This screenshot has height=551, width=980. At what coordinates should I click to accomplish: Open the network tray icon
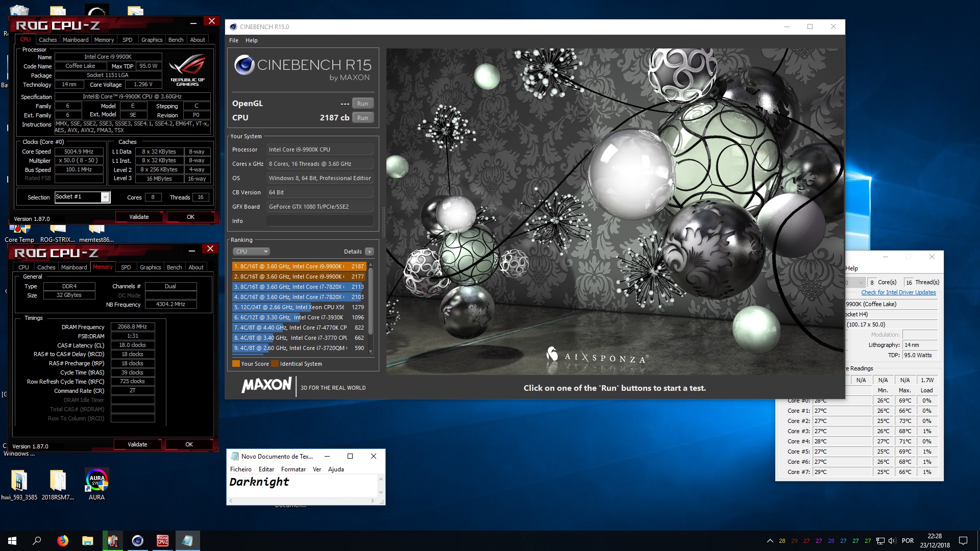[x=880, y=541]
